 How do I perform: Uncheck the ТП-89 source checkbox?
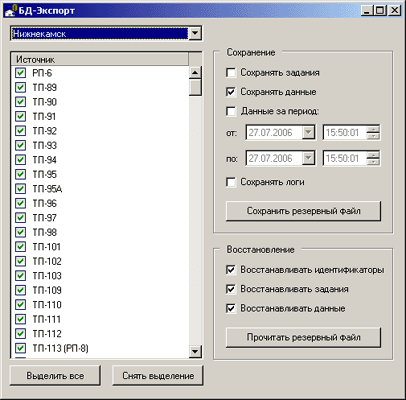point(20,87)
